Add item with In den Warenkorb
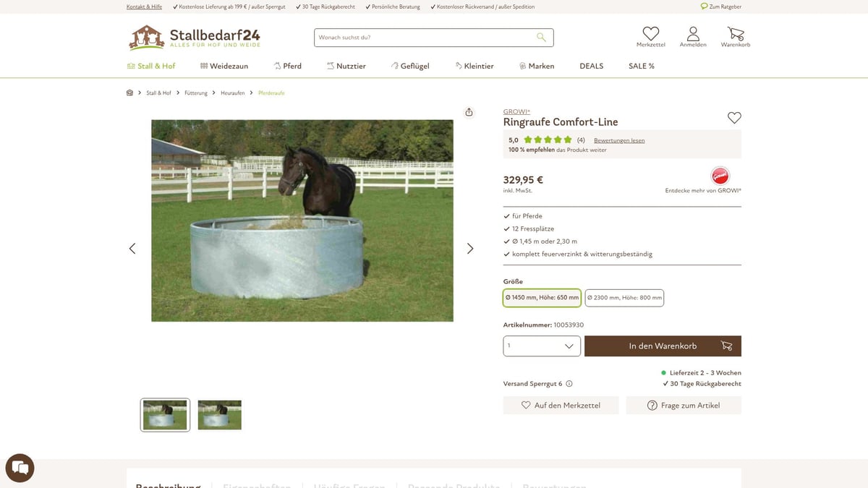Viewport: 868px width, 488px height. point(663,346)
